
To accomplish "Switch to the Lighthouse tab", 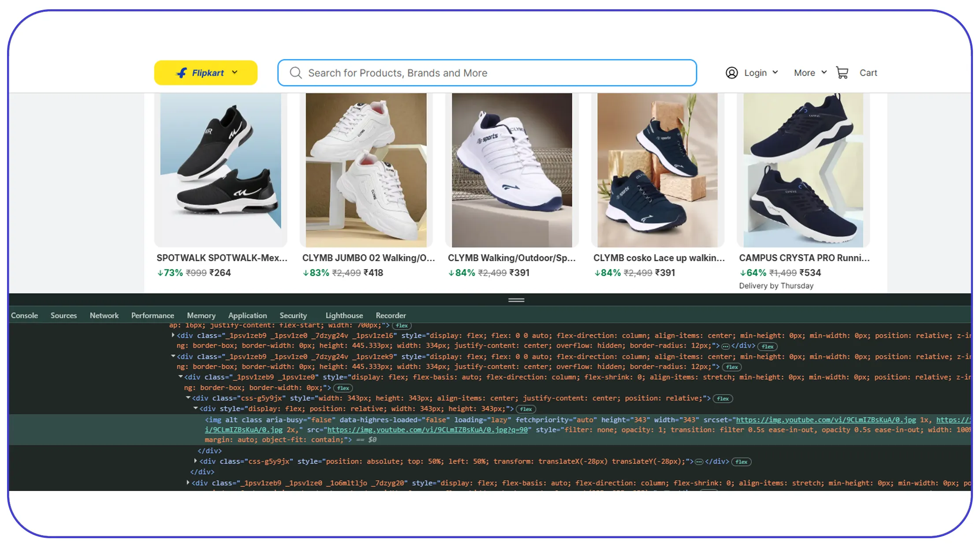I will pyautogui.click(x=344, y=315).
